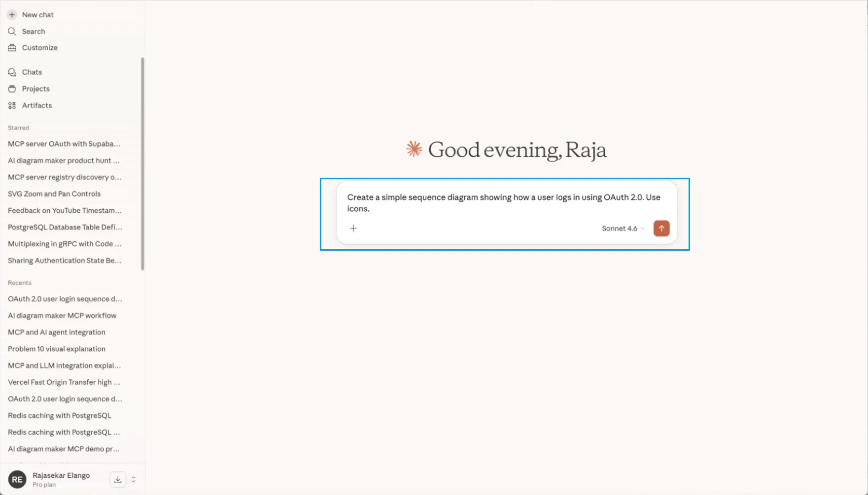Open the Artifacts gallery icon
The height and width of the screenshot is (495, 868).
12,105
